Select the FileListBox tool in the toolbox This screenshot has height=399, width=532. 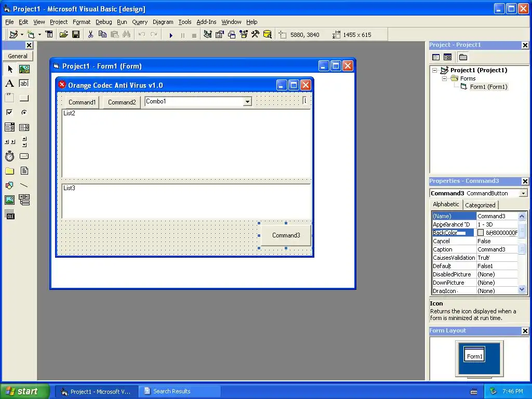24,171
